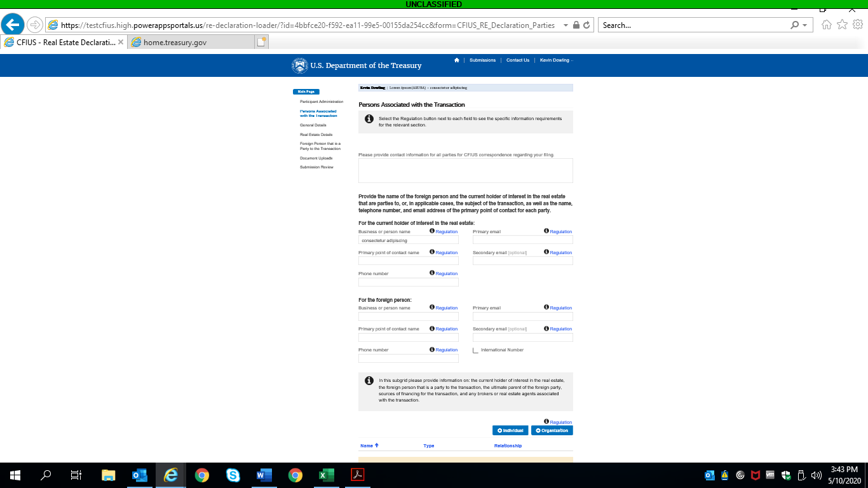Check the International Number checkbox
This screenshot has height=488, width=868.
(475, 350)
